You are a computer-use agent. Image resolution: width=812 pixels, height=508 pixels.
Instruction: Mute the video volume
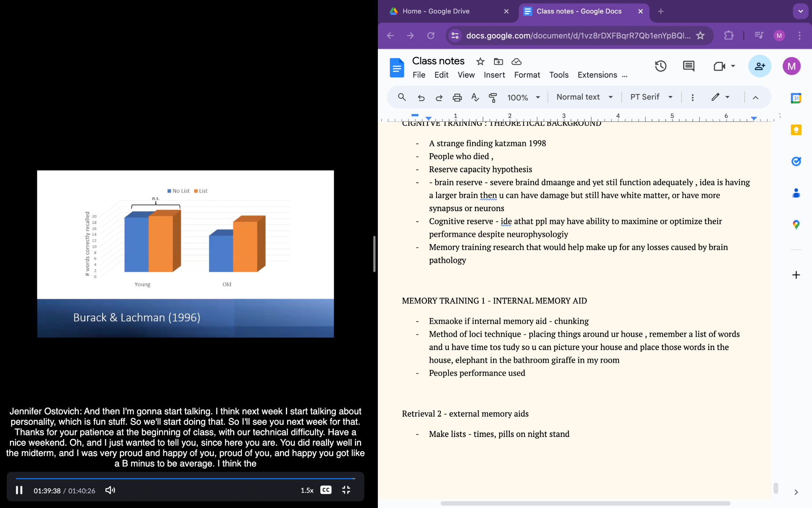point(110,490)
